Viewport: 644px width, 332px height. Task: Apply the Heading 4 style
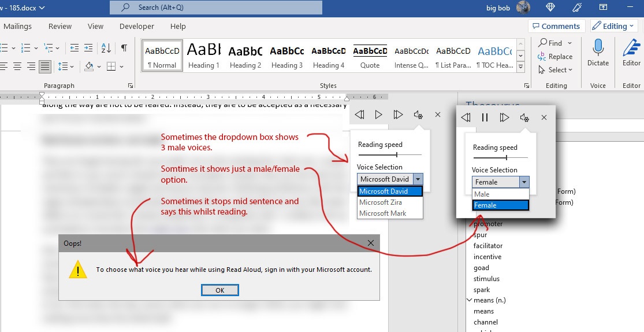328,56
